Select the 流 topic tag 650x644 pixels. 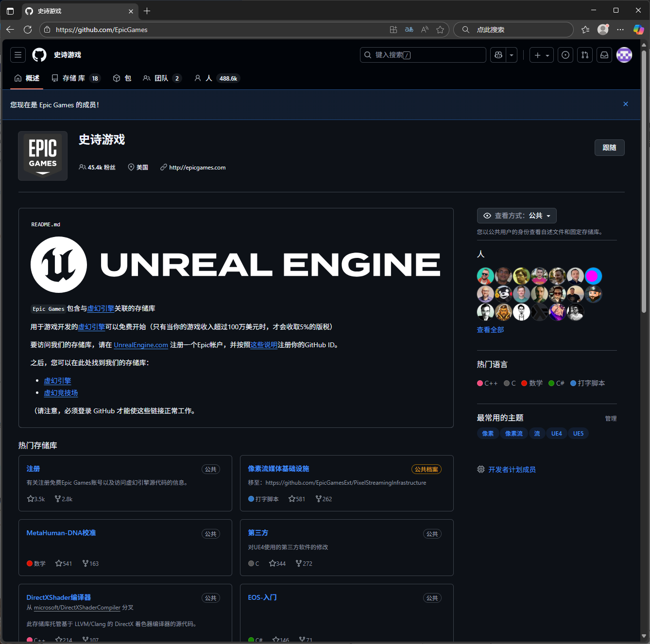(537, 434)
